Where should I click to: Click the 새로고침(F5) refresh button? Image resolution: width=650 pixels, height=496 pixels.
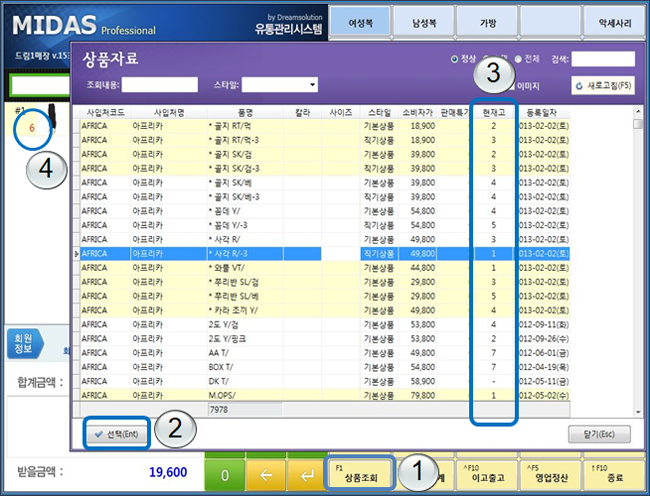click(603, 86)
